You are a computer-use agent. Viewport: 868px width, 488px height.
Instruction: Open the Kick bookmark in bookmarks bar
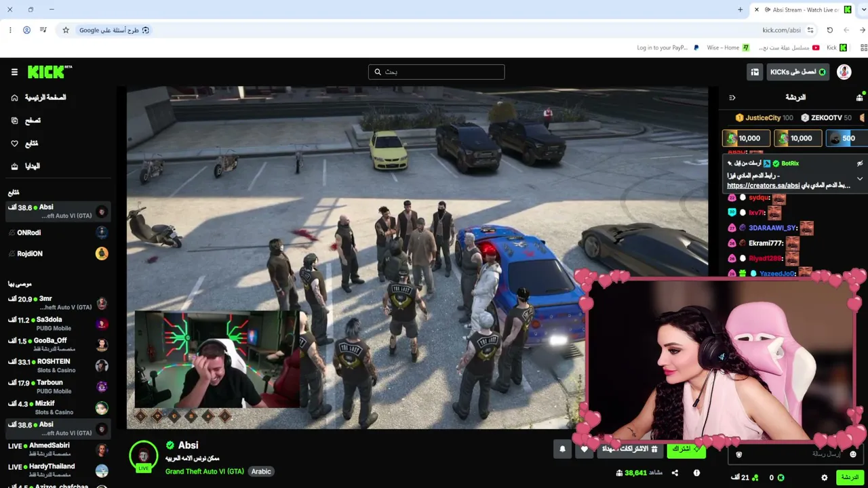tap(837, 47)
